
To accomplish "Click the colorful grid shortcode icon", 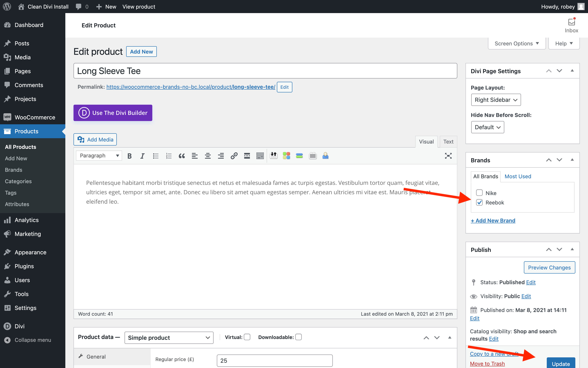I will (x=286, y=156).
